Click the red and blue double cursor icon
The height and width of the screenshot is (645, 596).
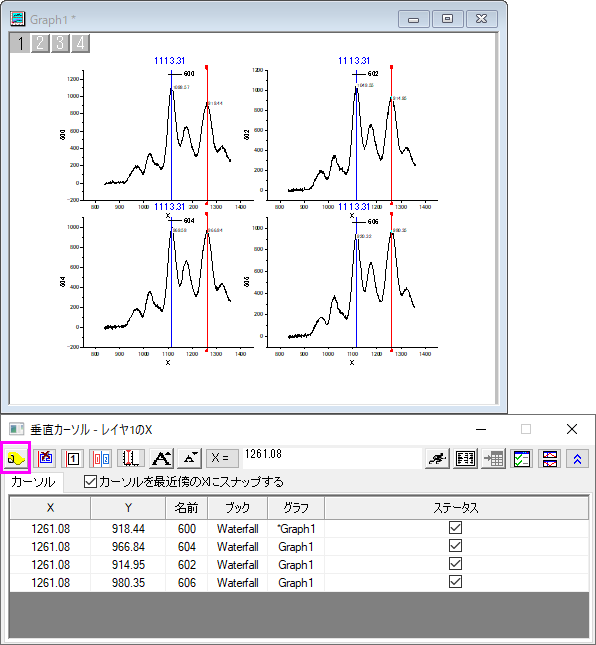[101, 458]
